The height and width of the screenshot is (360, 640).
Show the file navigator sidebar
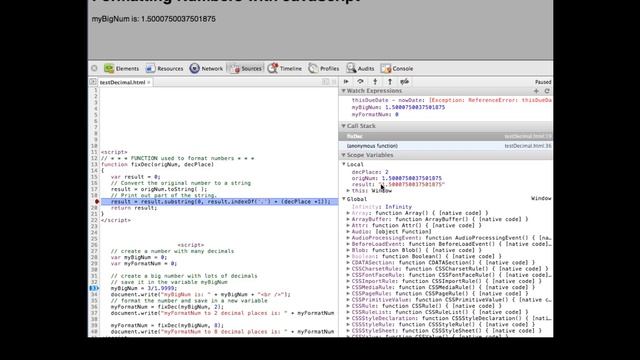[x=93, y=82]
